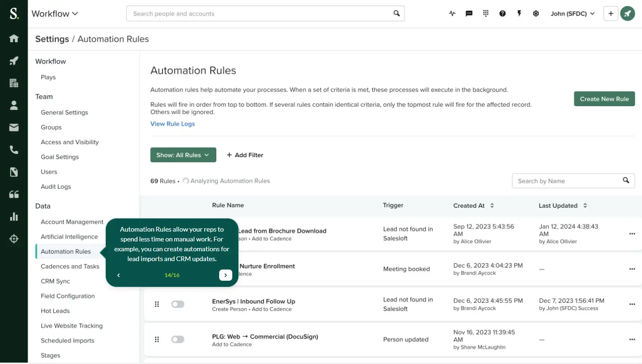Click the magnifier in Search by Name
Image resolution: width=642 pixels, height=364 pixels.
coord(626,181)
